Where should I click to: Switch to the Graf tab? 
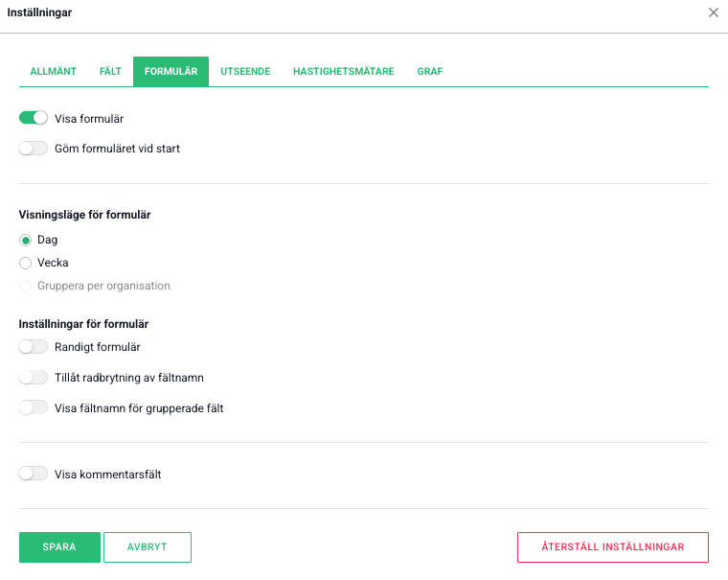coord(429,72)
